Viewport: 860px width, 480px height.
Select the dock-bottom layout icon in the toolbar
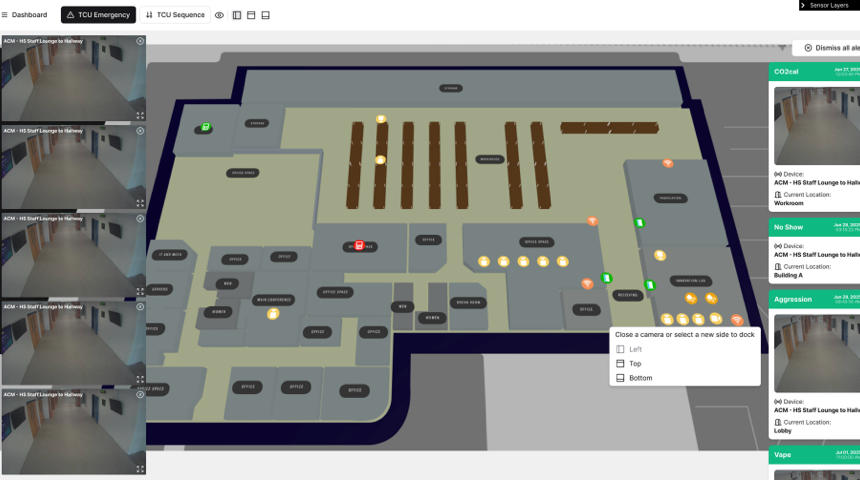[266, 15]
